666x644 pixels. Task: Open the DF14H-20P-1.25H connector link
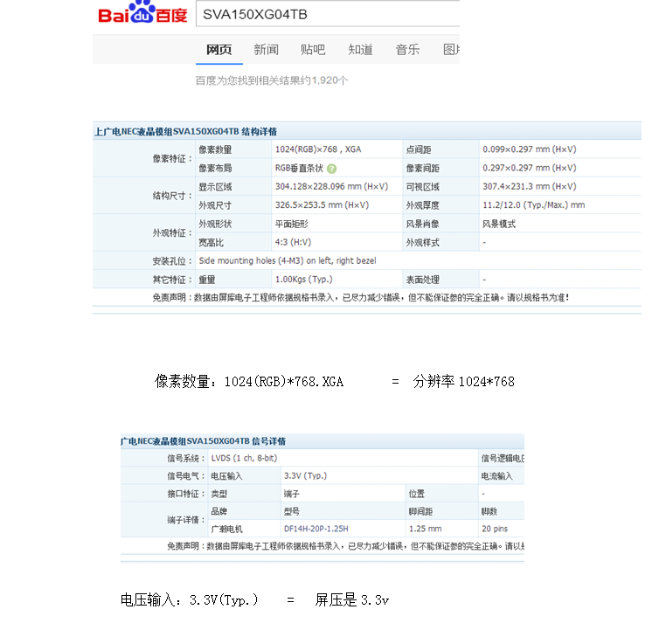pos(316,529)
